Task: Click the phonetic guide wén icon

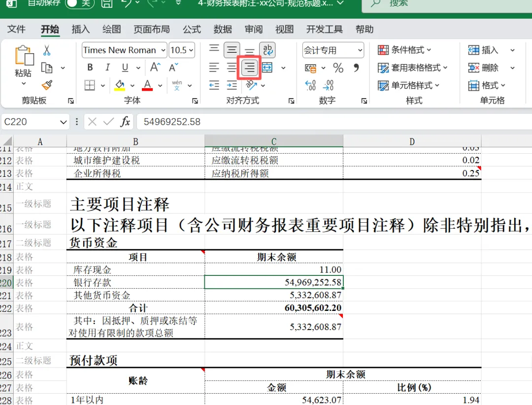Action: click(x=177, y=85)
